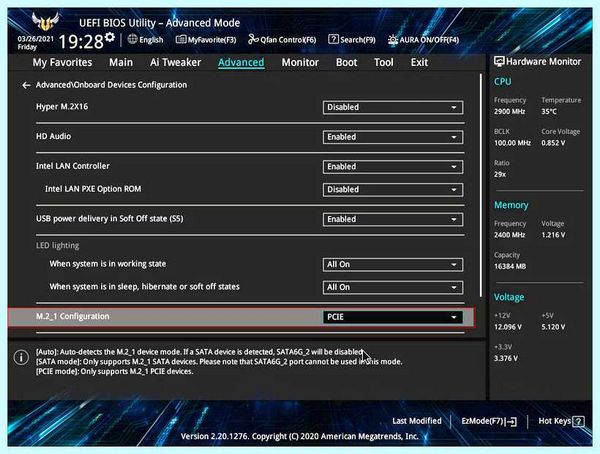This screenshot has height=454, width=600.
Task: Select Intel LAN PXE Option ROM label
Action: (93, 189)
